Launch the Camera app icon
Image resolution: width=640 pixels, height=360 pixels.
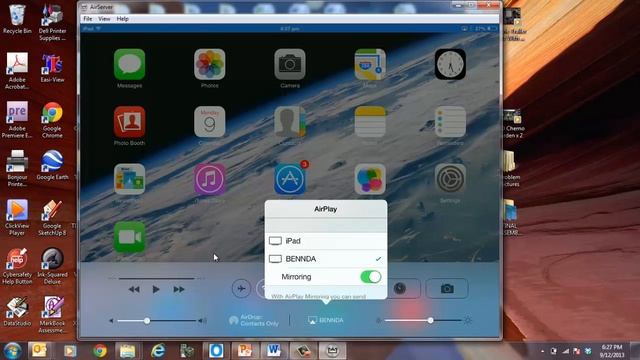click(x=290, y=64)
